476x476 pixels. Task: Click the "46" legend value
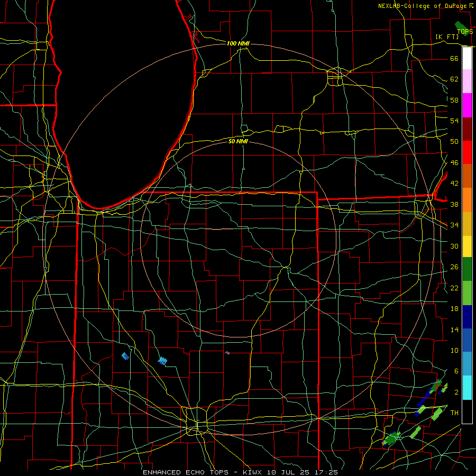tap(454, 163)
